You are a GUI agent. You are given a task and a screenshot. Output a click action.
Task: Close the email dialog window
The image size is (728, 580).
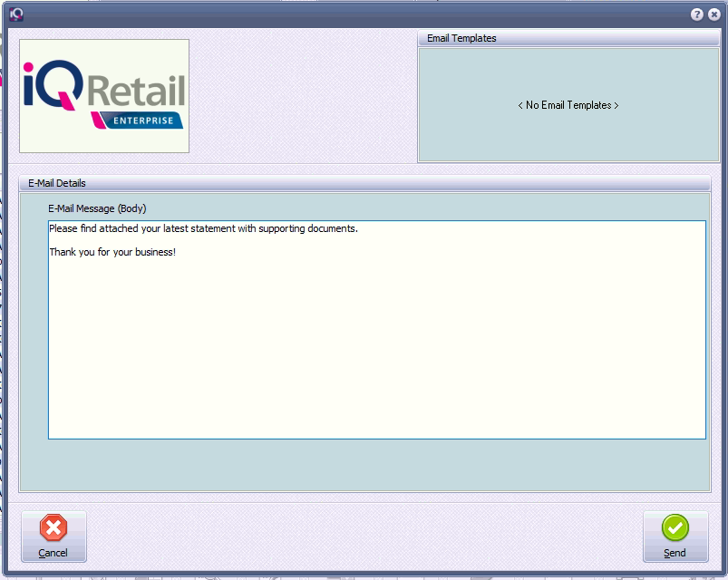pos(714,14)
